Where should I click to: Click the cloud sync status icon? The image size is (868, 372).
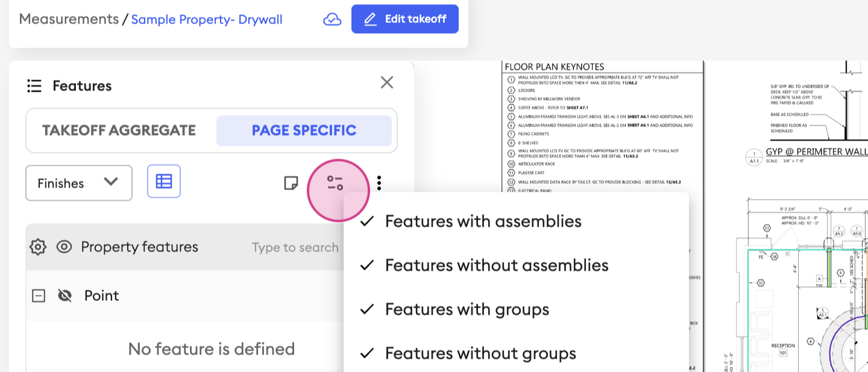click(332, 19)
